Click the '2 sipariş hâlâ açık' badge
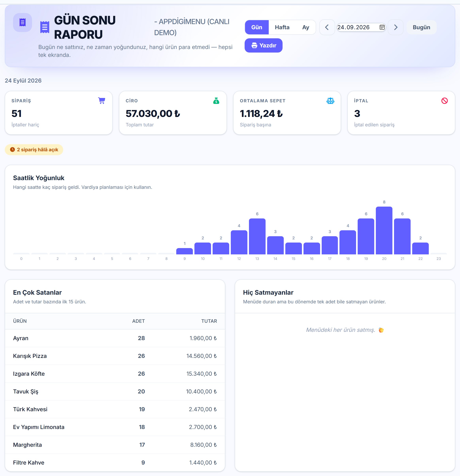Image resolution: width=460 pixels, height=476 pixels. [x=34, y=150]
